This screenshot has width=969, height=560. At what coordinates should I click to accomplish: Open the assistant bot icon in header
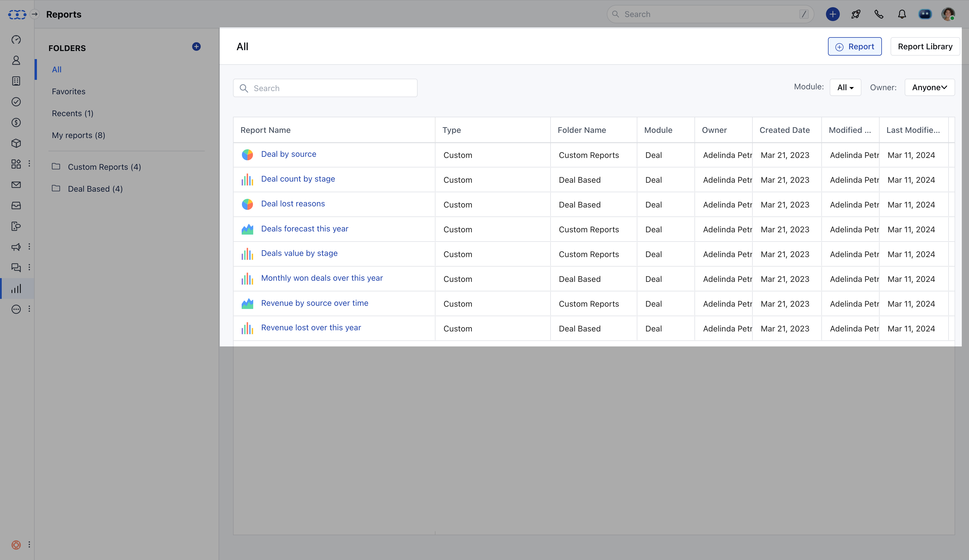coord(925,14)
